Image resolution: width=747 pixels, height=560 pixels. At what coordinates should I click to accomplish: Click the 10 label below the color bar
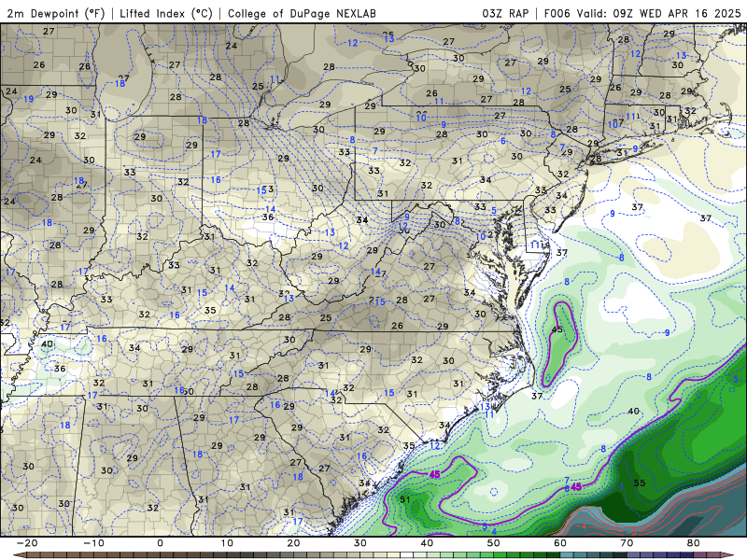pos(227,543)
